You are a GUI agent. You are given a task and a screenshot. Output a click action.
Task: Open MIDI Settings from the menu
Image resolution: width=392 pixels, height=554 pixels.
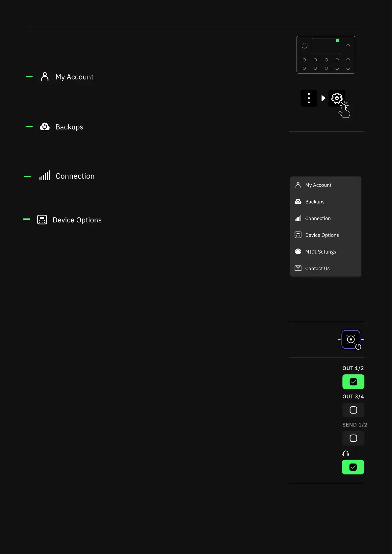(x=320, y=252)
